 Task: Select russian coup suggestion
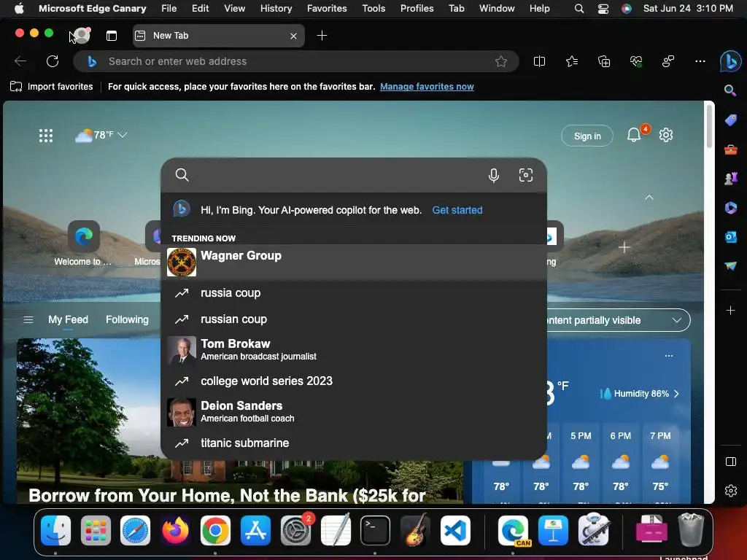pos(354,319)
